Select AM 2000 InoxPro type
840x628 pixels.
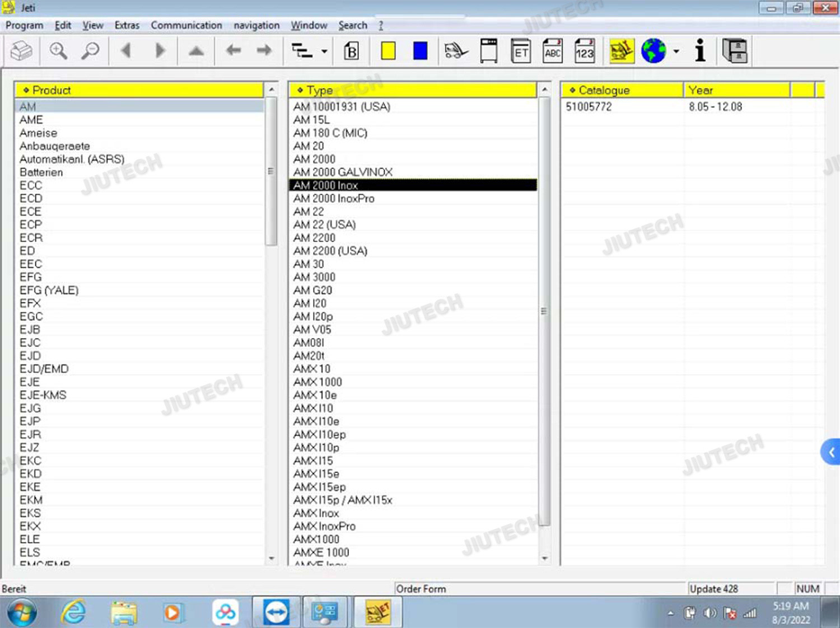413,199
